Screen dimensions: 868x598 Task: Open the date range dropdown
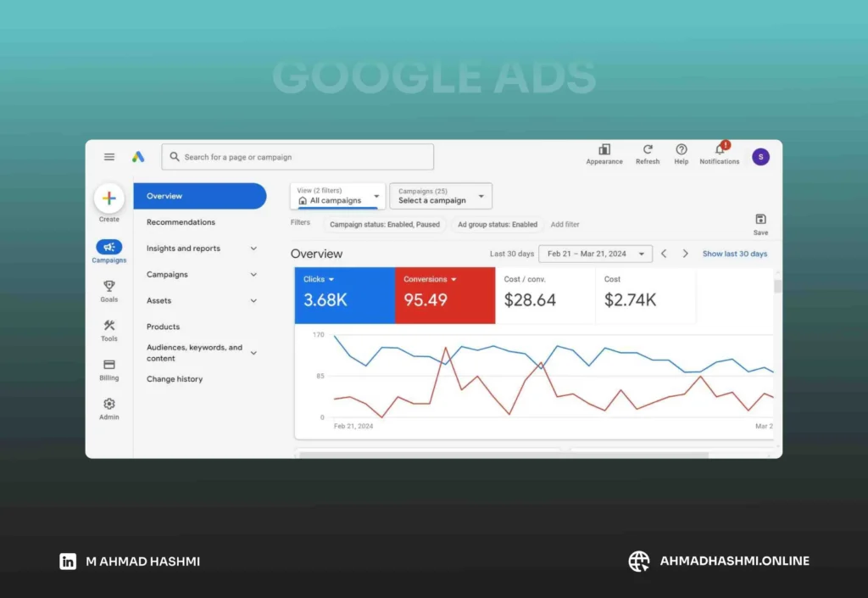pyautogui.click(x=596, y=254)
